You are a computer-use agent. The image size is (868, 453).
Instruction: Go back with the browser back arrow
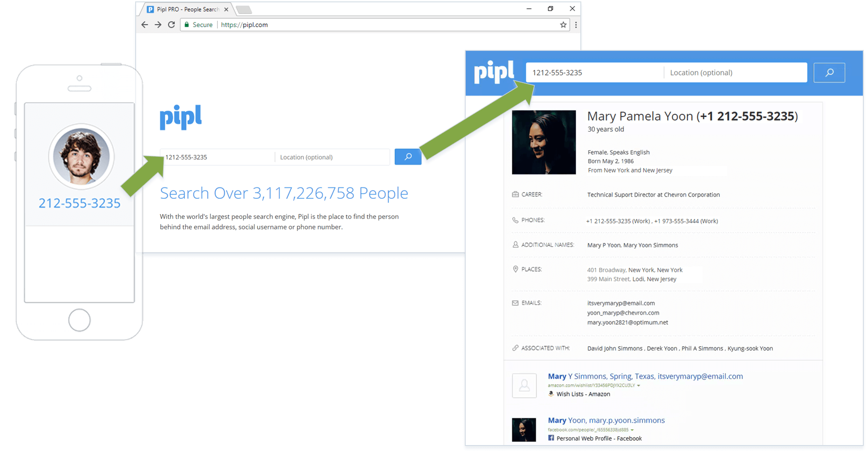tap(145, 25)
